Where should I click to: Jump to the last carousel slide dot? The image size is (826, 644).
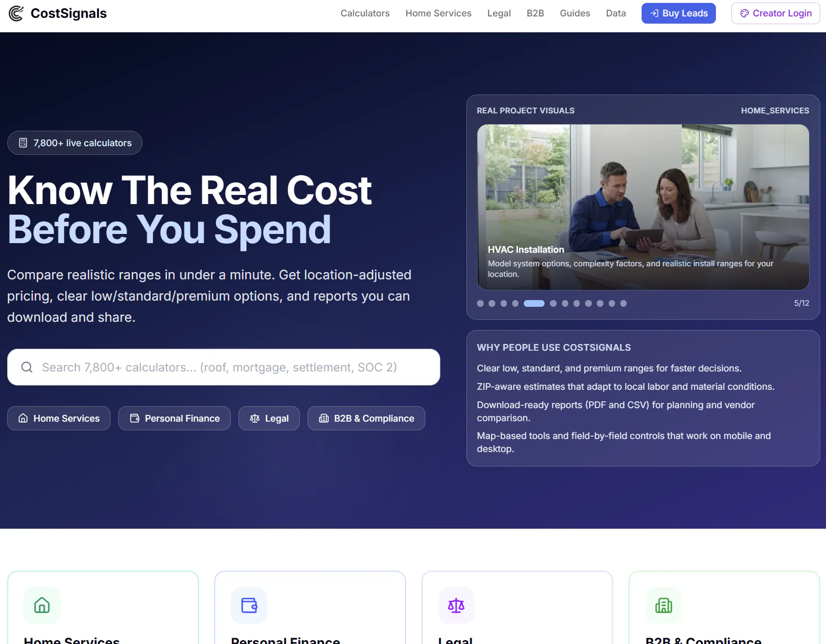(623, 303)
